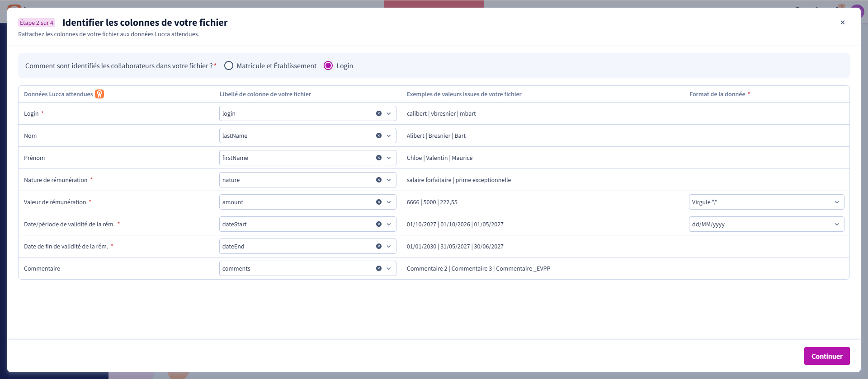Expand the dateStart column dropdown chevron
868x379 pixels.
pos(389,224)
